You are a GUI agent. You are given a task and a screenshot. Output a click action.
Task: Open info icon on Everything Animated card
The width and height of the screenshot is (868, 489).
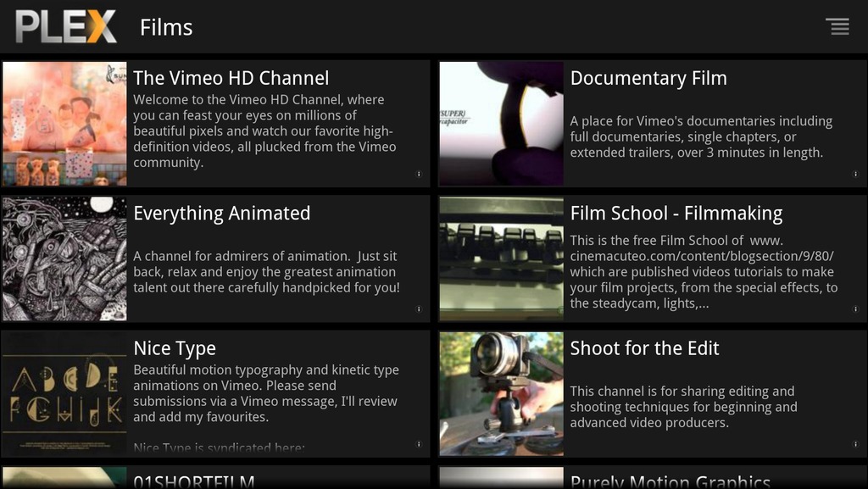[419, 308]
